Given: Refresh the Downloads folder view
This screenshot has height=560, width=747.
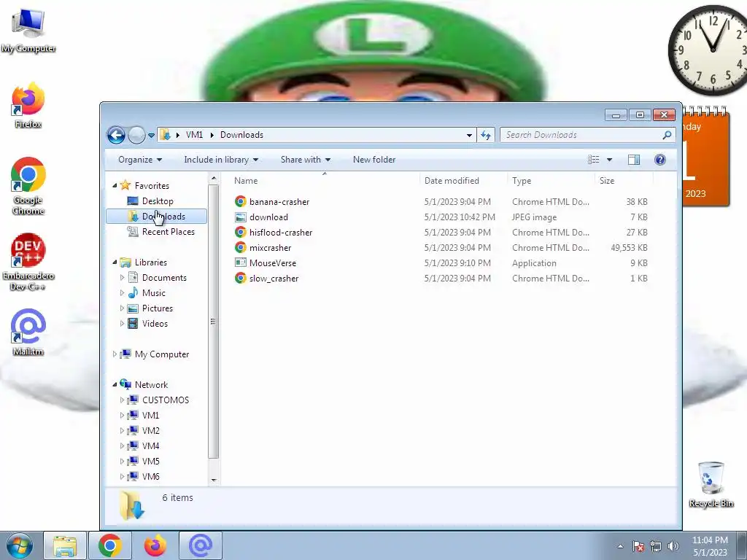Looking at the screenshot, I should coord(485,135).
